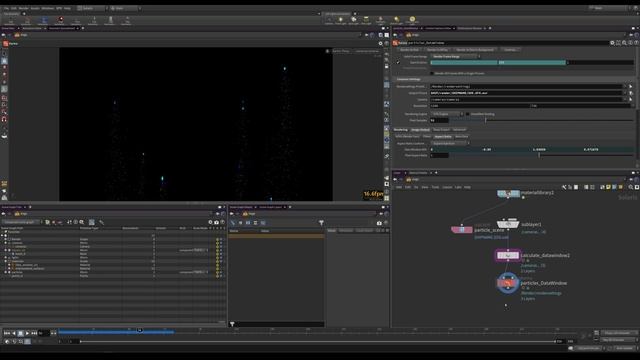Click the scene graph tree search icon
The height and width of the screenshot is (360, 640).
[x=82, y=222]
